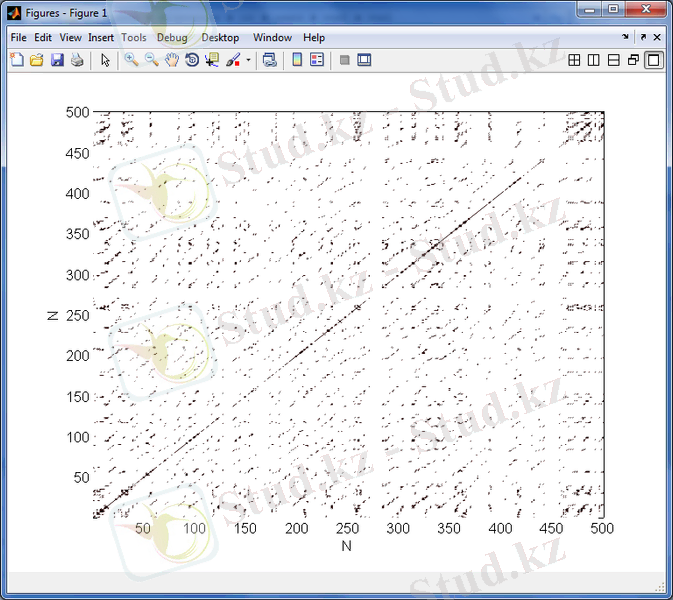
Task: Close the Figures window with the red X
Action: (x=646, y=9)
